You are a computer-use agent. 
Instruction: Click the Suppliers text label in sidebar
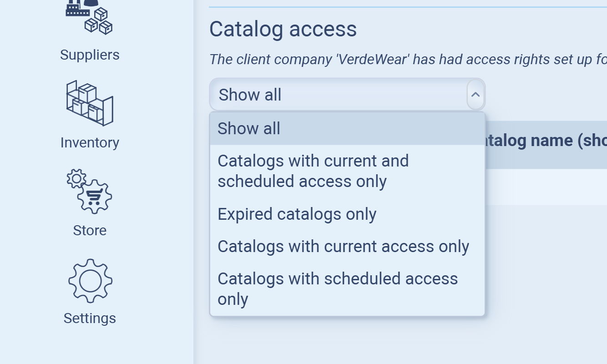pyautogui.click(x=90, y=55)
